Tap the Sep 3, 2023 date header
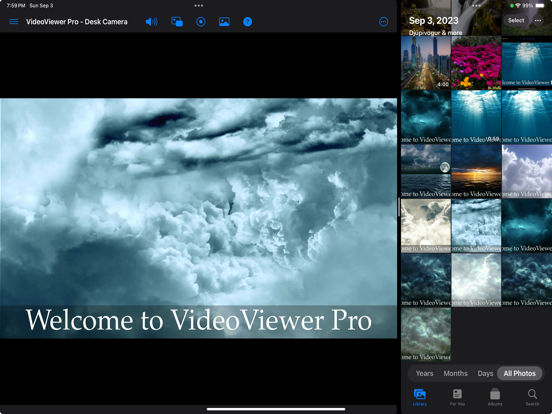Screen dimensions: 552x414 point(434,21)
